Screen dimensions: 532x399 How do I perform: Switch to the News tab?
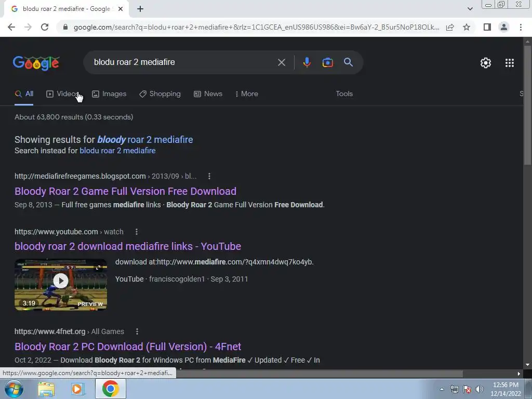[x=208, y=94]
